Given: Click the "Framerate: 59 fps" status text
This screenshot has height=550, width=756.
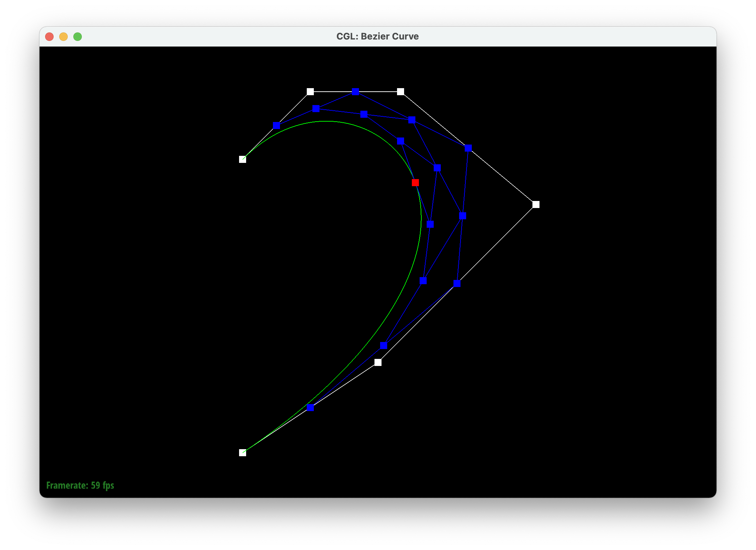Looking at the screenshot, I should (x=80, y=485).
